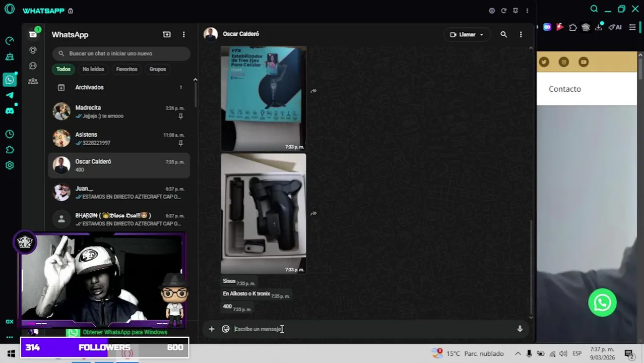This screenshot has width=644, height=363.
Task: Click Obtener WhatsApp para Windows link
Action: pos(125,332)
